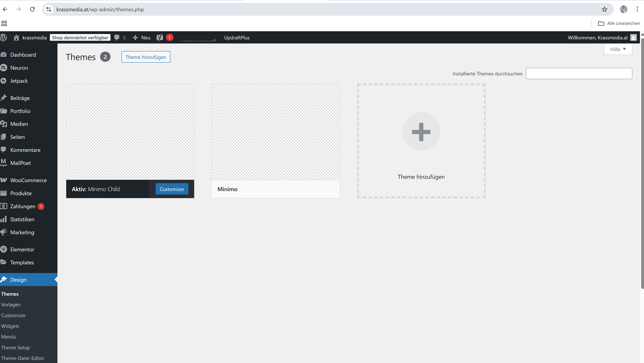Open Menüs submenu item
644x363 pixels.
pyautogui.click(x=8, y=337)
